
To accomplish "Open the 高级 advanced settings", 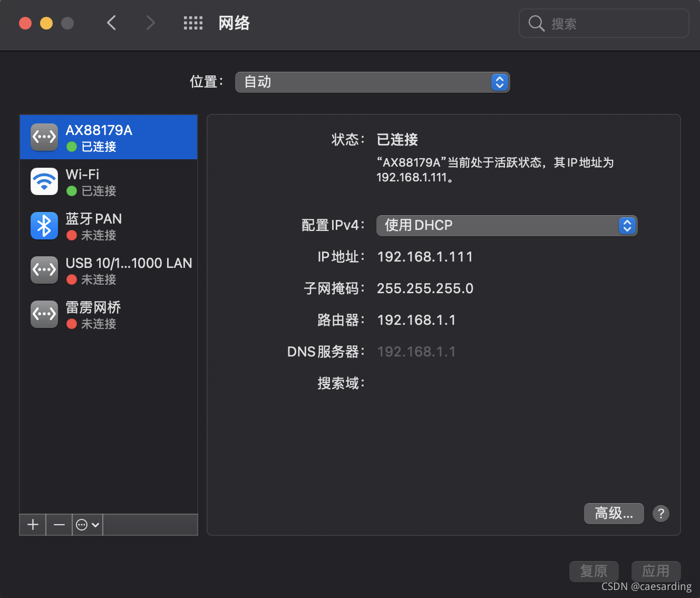I will (x=614, y=513).
